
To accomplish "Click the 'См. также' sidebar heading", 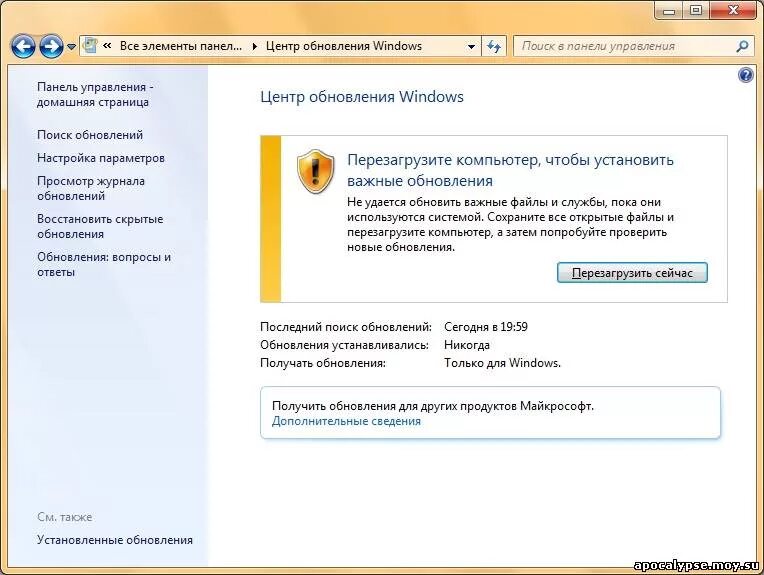I will 65,517.
